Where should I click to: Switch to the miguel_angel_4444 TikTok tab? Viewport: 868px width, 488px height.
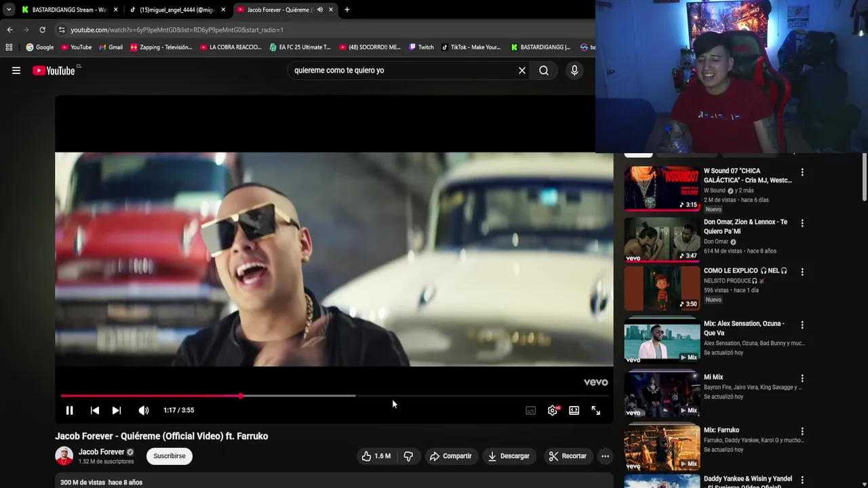pos(176,9)
